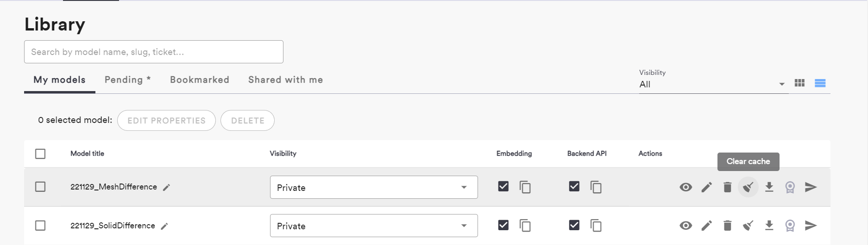Disable Embedding for 221129_SolidDifference

click(503, 225)
